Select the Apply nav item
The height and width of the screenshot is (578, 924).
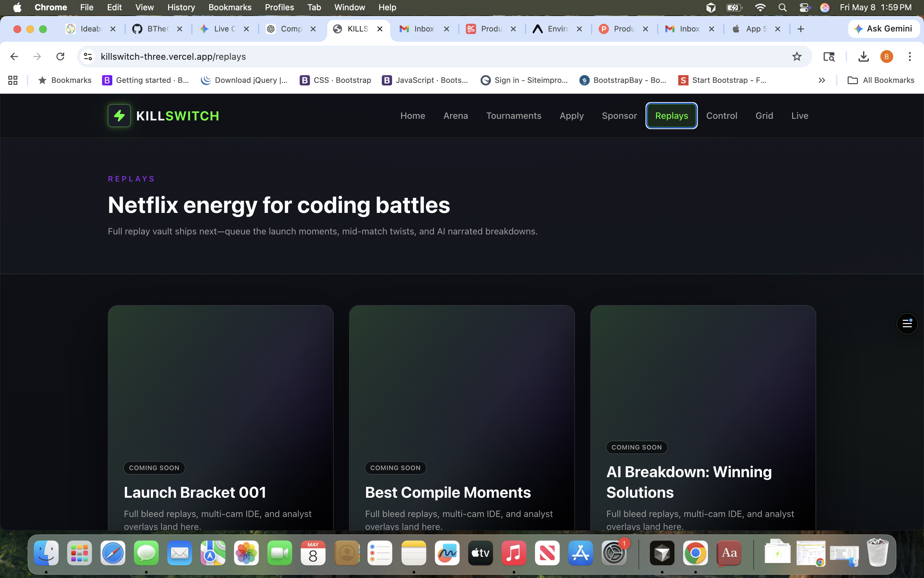pos(572,116)
